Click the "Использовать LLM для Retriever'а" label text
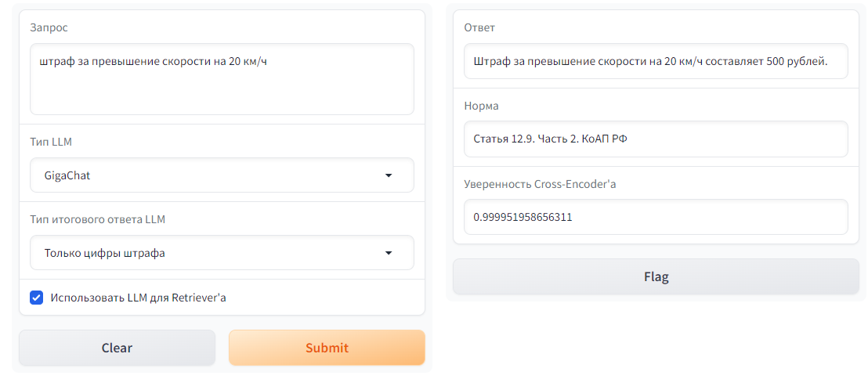The image size is (868, 379). [x=138, y=298]
